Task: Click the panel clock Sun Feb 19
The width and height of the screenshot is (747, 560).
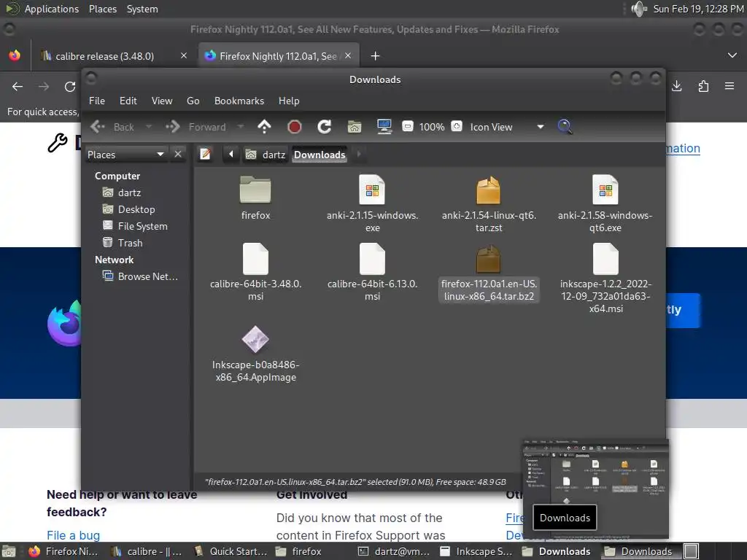Action: [698, 9]
